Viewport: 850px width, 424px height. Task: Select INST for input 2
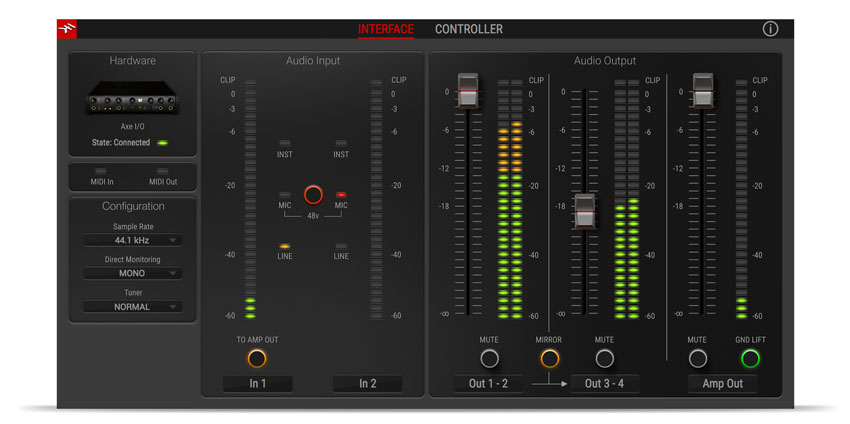tap(341, 143)
